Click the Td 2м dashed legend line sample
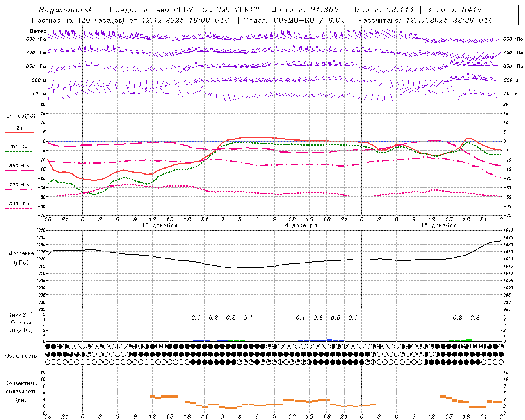This screenshot has width=525, height=420. pyautogui.click(x=18, y=152)
